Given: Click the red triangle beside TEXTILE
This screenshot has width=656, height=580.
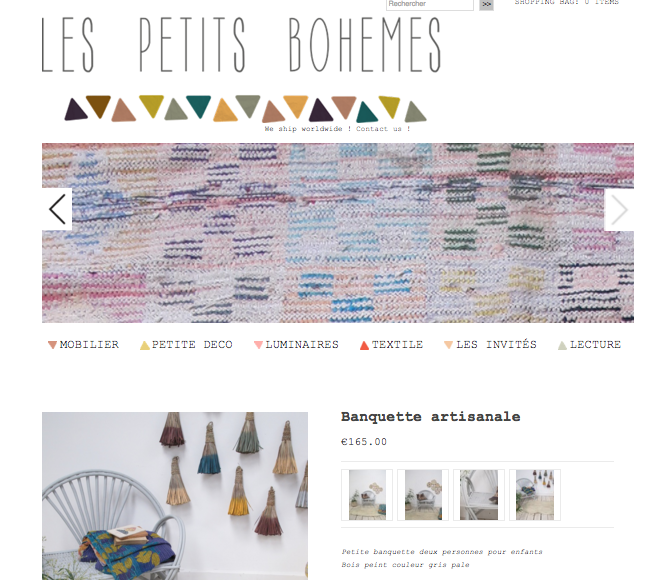Looking at the screenshot, I should (x=364, y=345).
